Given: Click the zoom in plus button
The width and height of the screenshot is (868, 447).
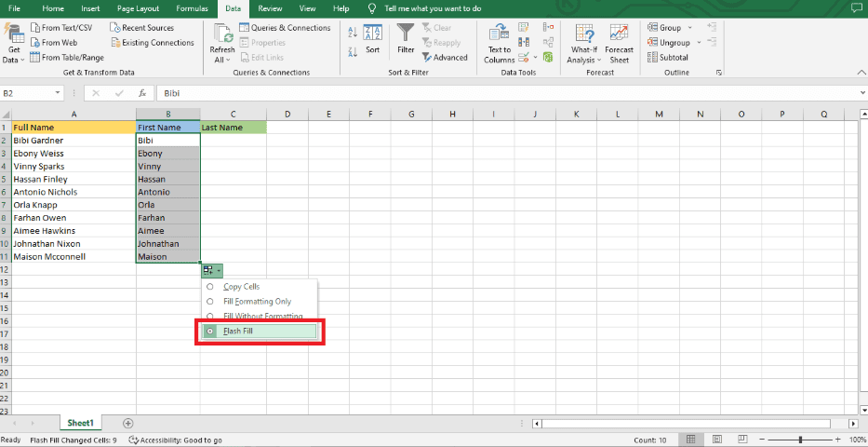Looking at the screenshot, I should 838,440.
